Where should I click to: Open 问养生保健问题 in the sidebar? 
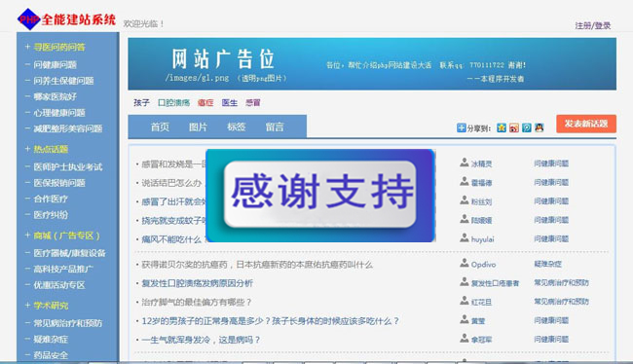[x=63, y=81]
